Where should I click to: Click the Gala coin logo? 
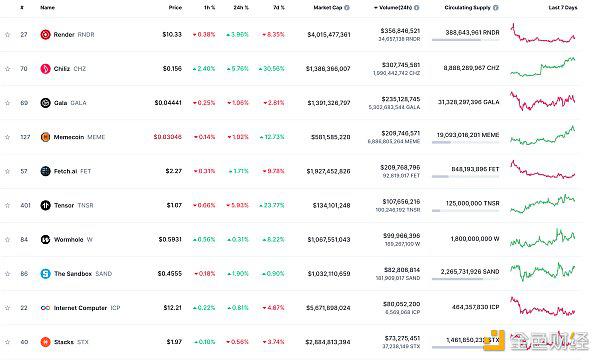pos(46,103)
